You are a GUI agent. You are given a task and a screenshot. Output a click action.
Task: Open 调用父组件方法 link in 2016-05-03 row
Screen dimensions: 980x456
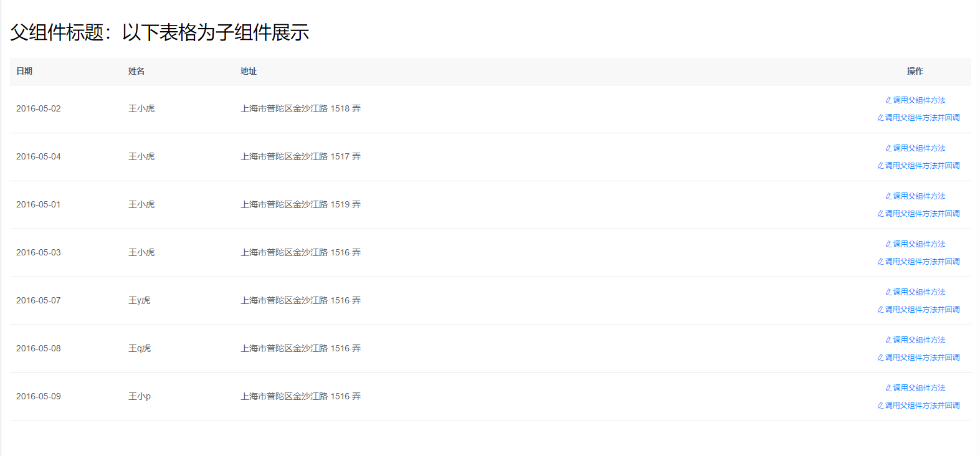click(915, 244)
